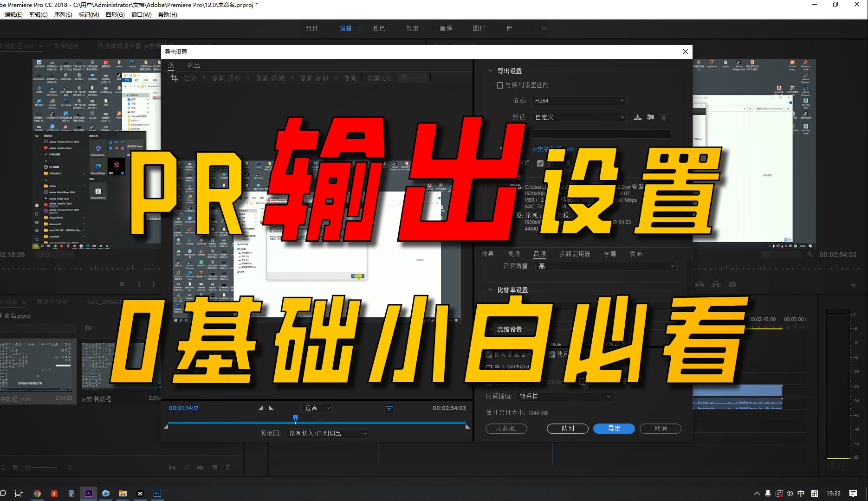
Task: Open Chrome from the taskbar
Action: pyautogui.click(x=37, y=493)
